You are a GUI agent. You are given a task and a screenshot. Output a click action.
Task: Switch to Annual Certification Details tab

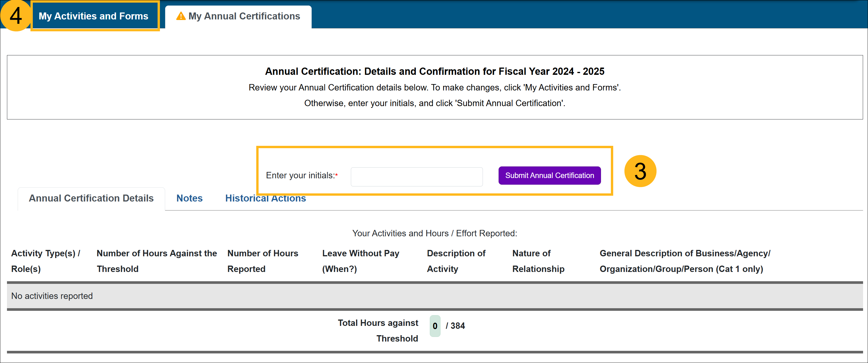point(91,198)
